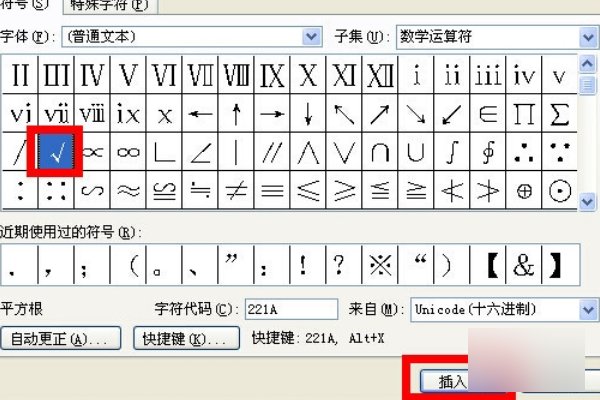Select the recently used ampersand symbol

524,264
